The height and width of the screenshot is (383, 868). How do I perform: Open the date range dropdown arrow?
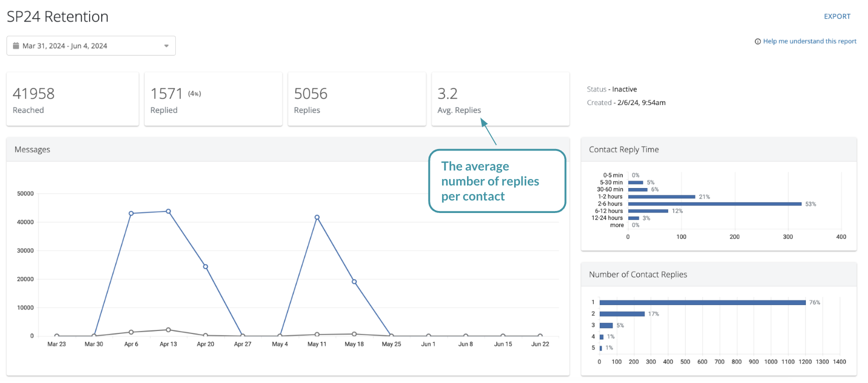[166, 46]
